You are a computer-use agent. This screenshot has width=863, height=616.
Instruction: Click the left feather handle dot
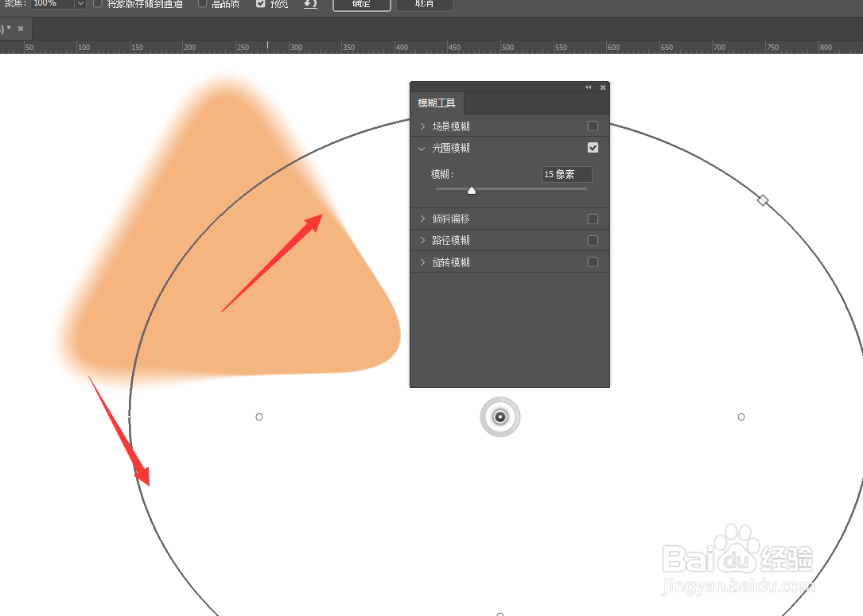[x=259, y=417]
